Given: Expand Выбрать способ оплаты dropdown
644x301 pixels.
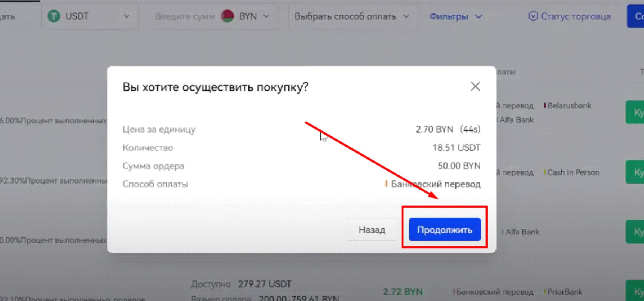Looking at the screenshot, I should (352, 16).
